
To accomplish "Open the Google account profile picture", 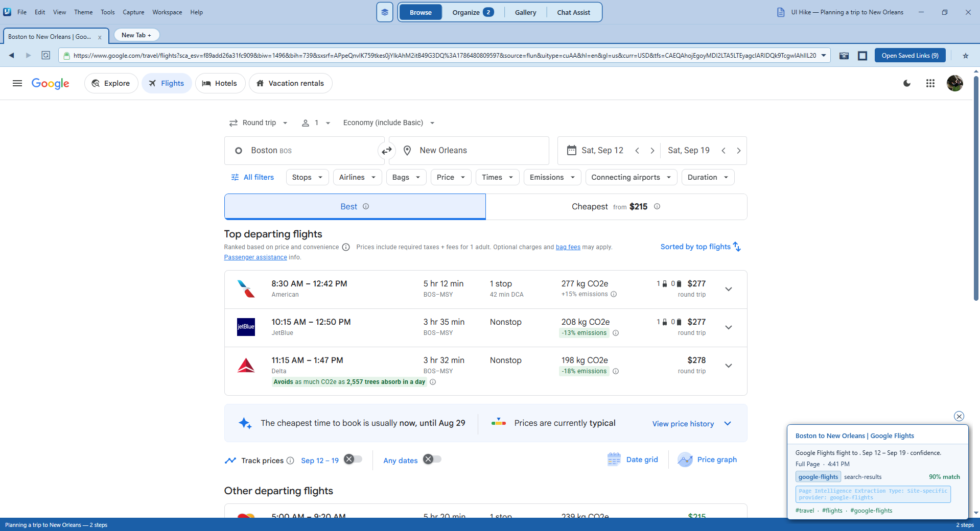I will pyautogui.click(x=955, y=83).
